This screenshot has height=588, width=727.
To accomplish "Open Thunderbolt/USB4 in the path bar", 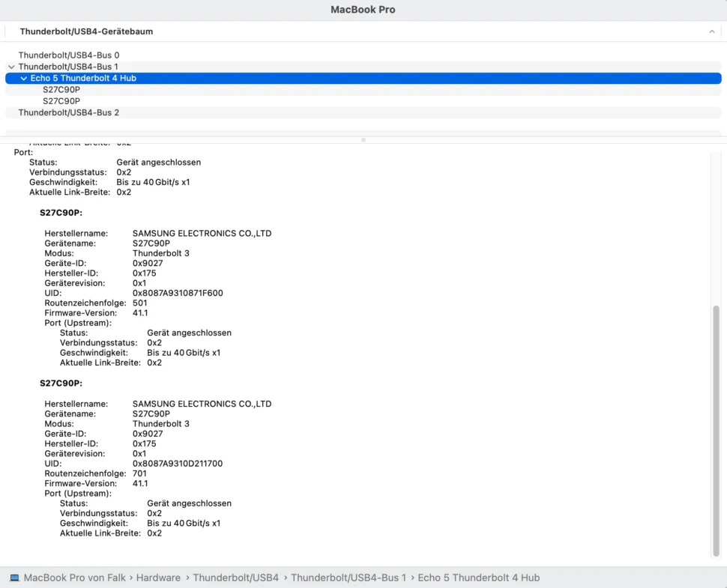I will click(235, 578).
